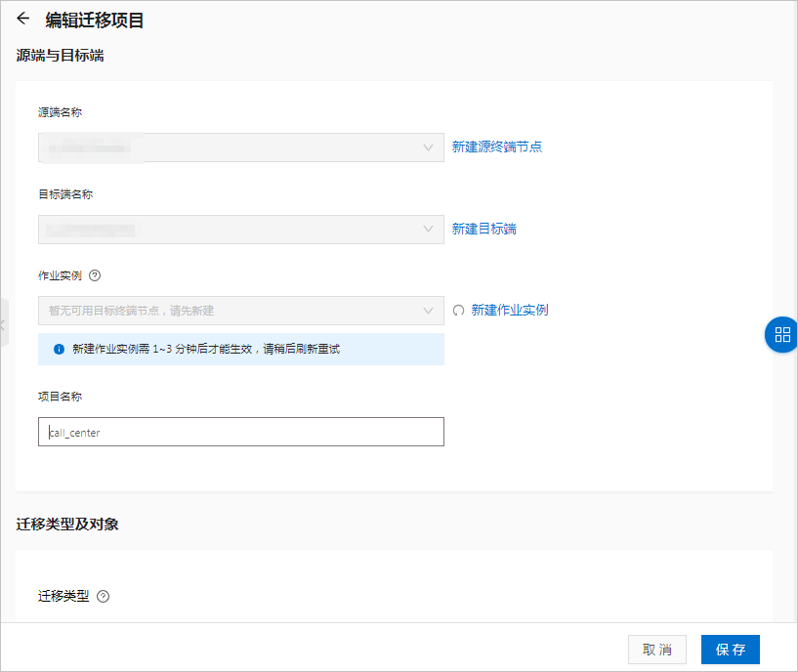Open the floating blue grid widget on right edge
Viewport: 798px width, 672px height.
point(780,335)
